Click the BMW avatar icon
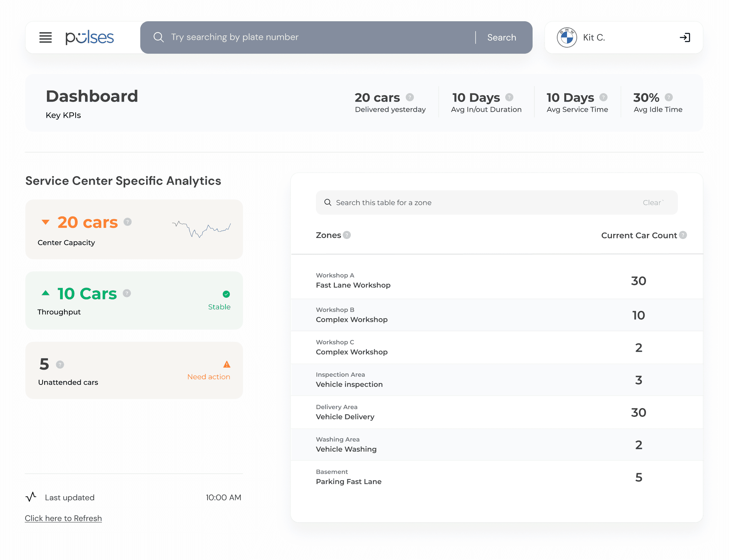The image size is (729, 560). tap(567, 37)
